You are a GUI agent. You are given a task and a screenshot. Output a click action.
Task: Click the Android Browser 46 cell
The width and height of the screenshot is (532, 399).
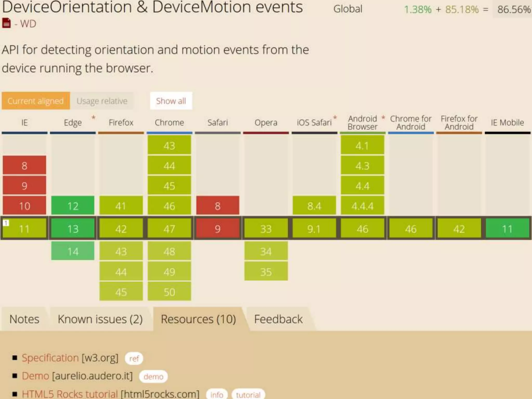362,229
